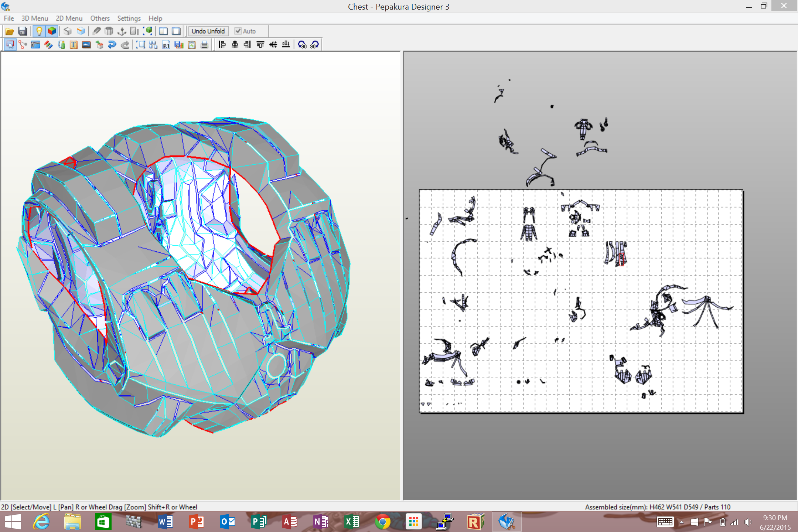Screen dimensions: 798x532
Task: Click the blue undo arrow icon
Action: click(112, 45)
